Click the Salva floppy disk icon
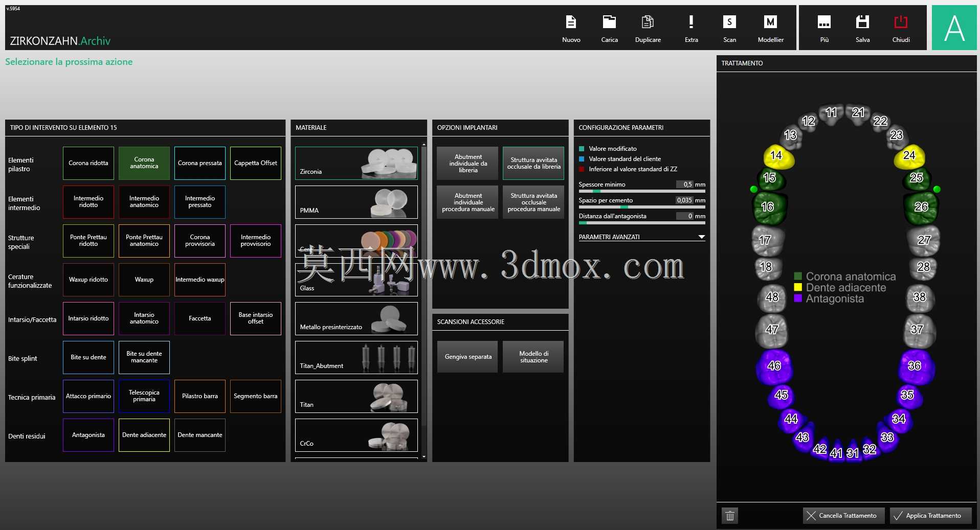 point(862,22)
